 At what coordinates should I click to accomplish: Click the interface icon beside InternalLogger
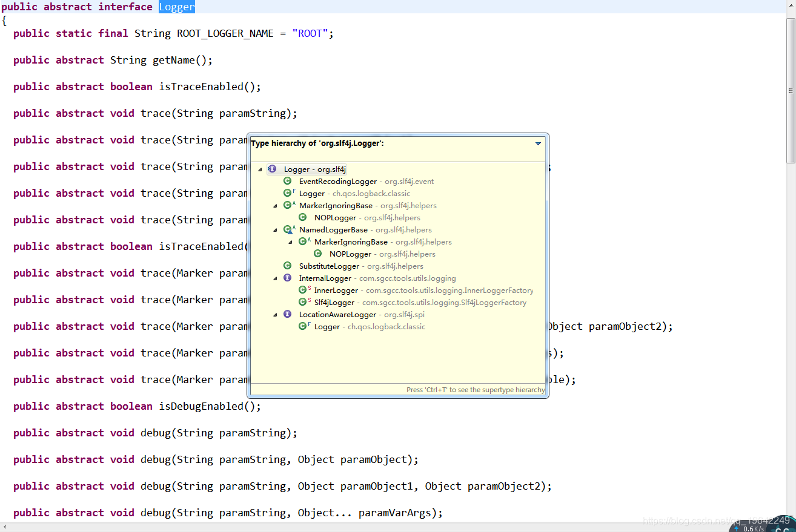point(287,278)
